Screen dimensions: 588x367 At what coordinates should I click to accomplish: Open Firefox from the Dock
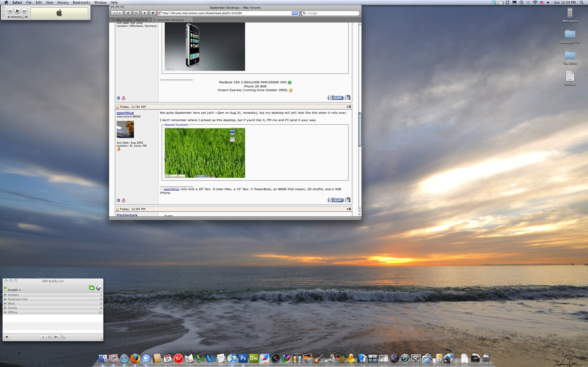click(135, 358)
